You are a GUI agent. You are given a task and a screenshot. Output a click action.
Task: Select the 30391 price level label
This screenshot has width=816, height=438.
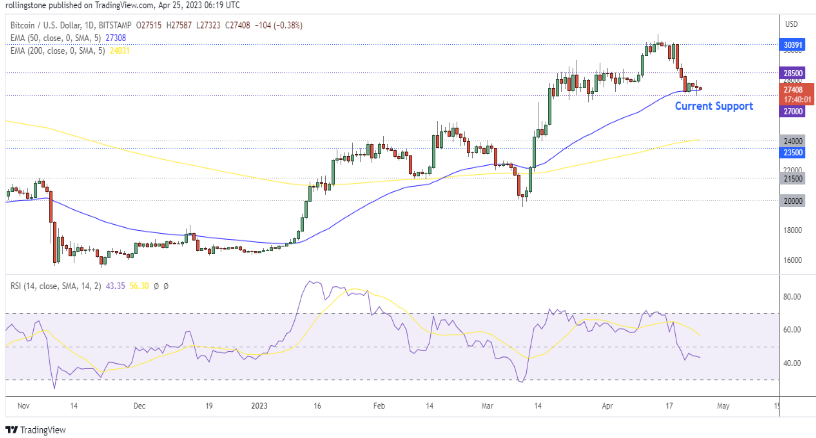point(793,45)
